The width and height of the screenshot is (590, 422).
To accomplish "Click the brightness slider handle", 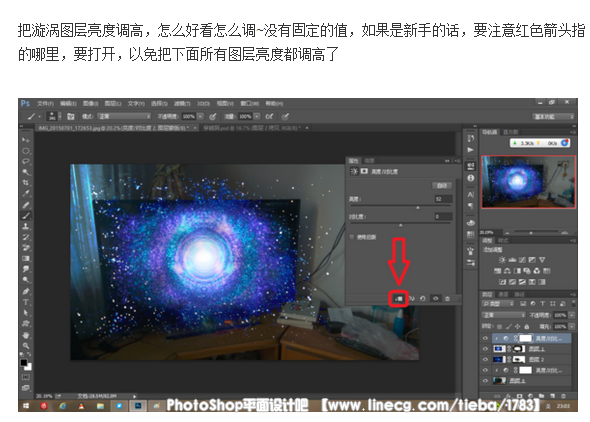I will tap(418, 207).
